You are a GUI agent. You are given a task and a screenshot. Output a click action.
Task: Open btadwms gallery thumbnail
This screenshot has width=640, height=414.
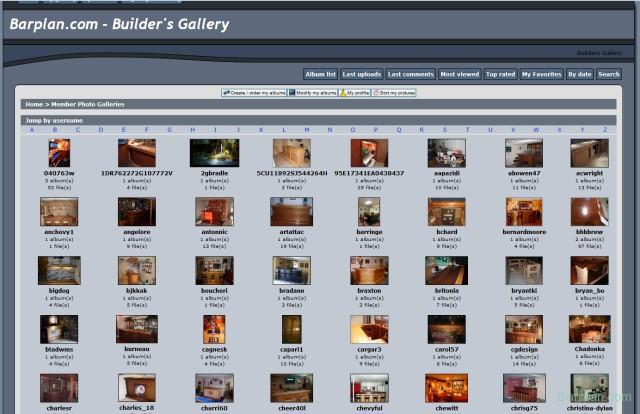pyautogui.click(x=59, y=329)
